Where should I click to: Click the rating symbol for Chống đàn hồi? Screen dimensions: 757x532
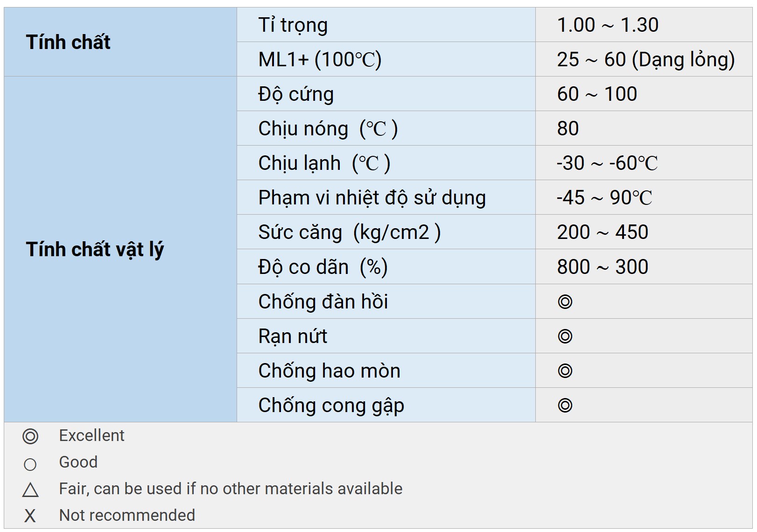[565, 302]
